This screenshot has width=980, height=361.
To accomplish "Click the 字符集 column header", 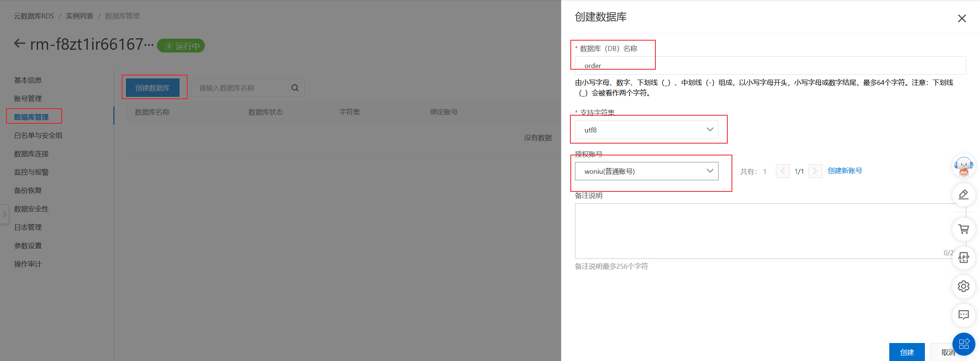I will tap(350, 112).
